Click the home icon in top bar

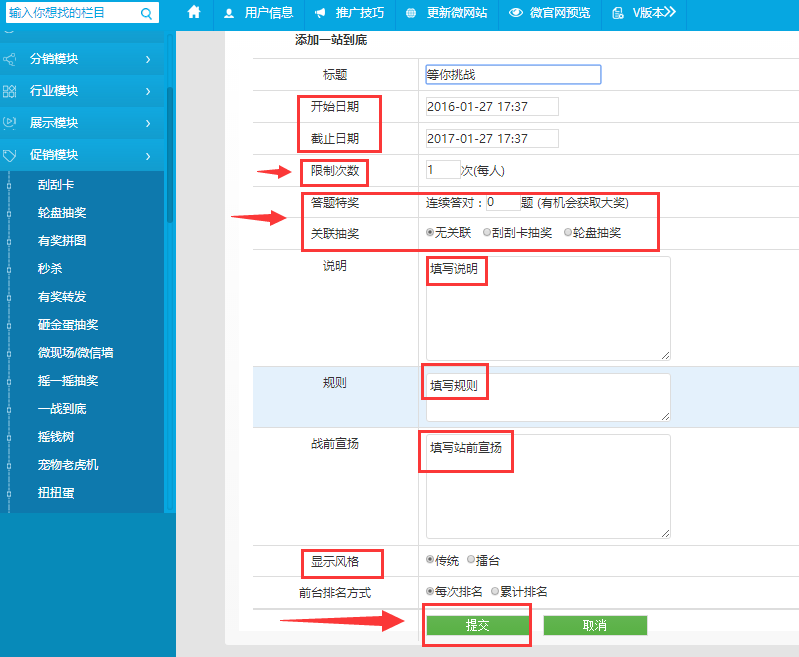pos(194,12)
